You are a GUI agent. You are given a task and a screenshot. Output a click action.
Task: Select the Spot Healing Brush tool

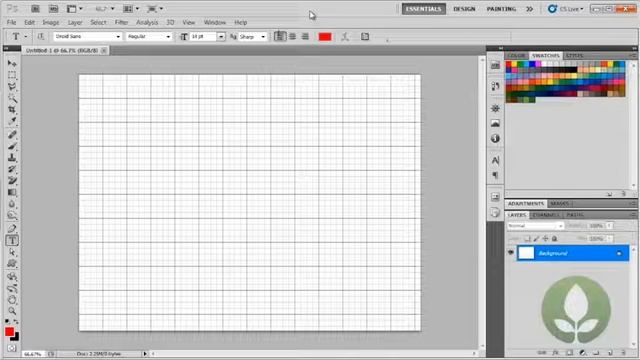[12, 134]
